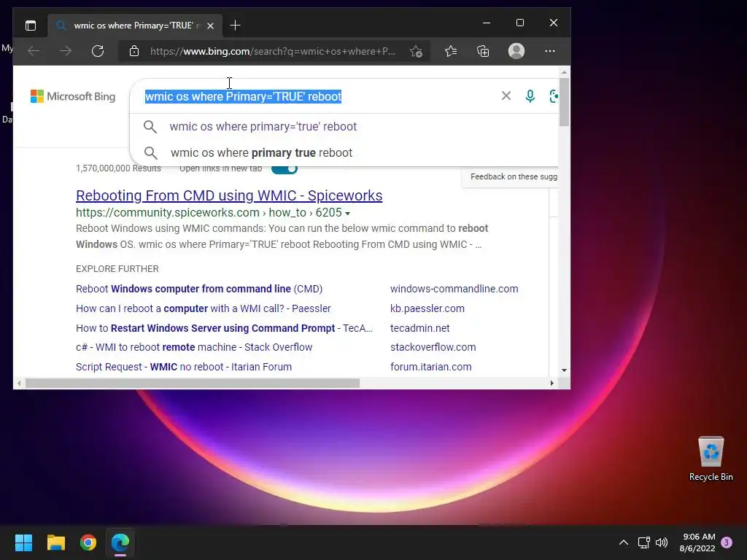
Task: Open a new browser tab
Action: pos(235,26)
